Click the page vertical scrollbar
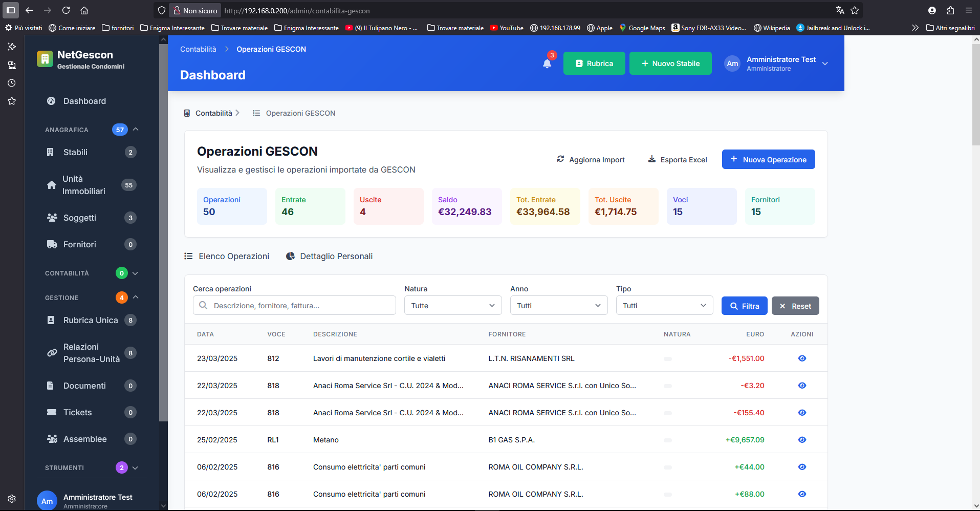The height and width of the screenshot is (511, 980). click(976, 271)
